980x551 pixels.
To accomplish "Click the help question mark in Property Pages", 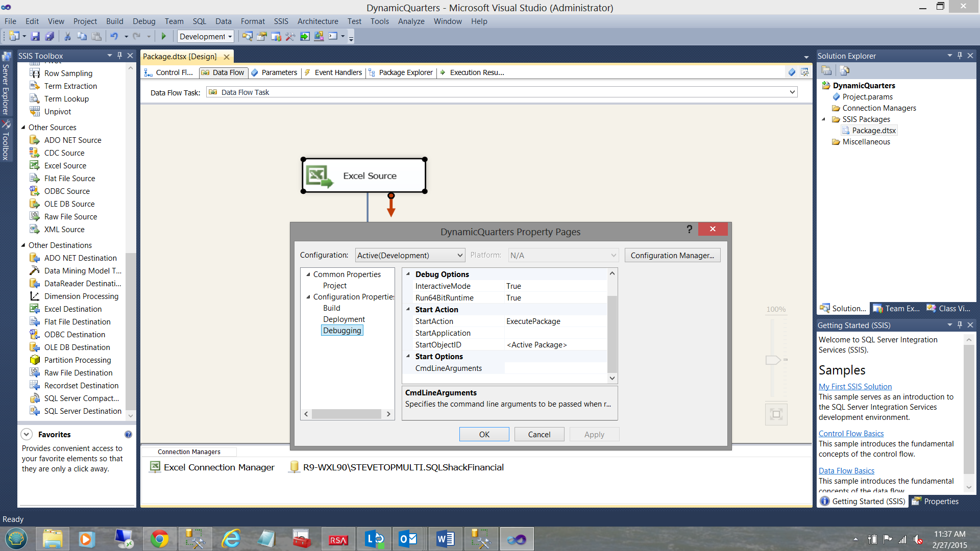I will (689, 229).
